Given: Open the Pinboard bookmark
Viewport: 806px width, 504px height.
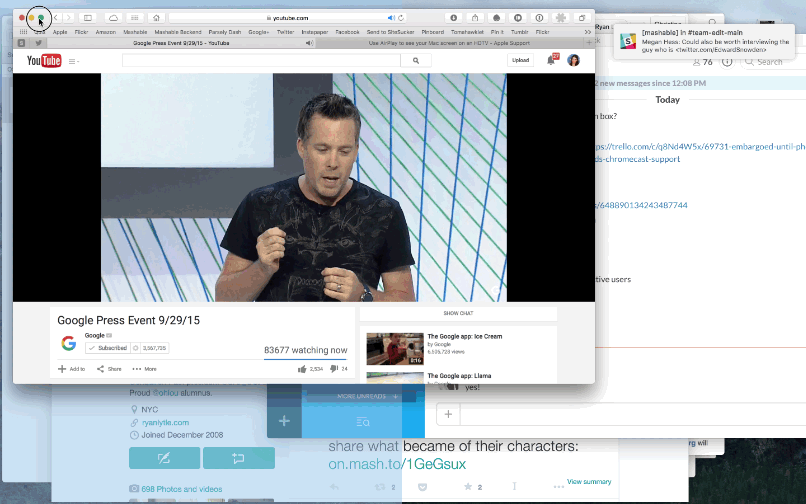Looking at the screenshot, I should [432, 32].
